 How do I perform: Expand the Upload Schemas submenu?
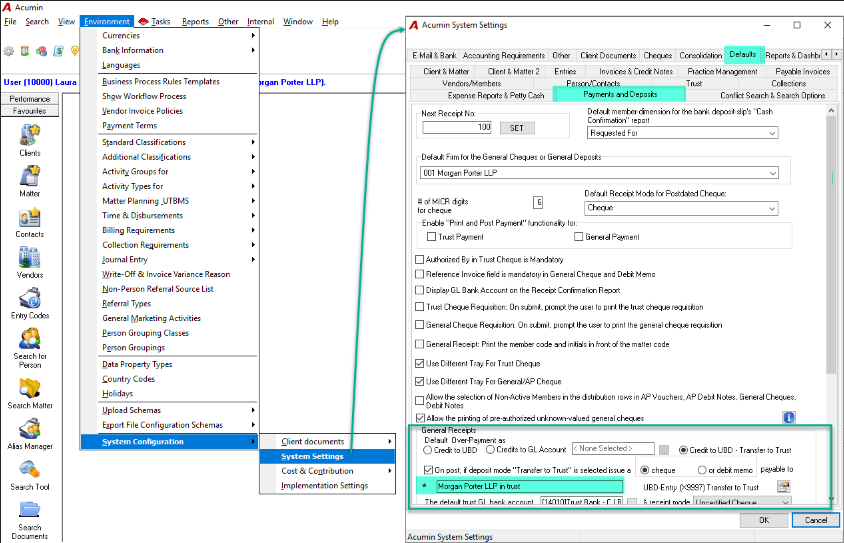[x=179, y=410]
